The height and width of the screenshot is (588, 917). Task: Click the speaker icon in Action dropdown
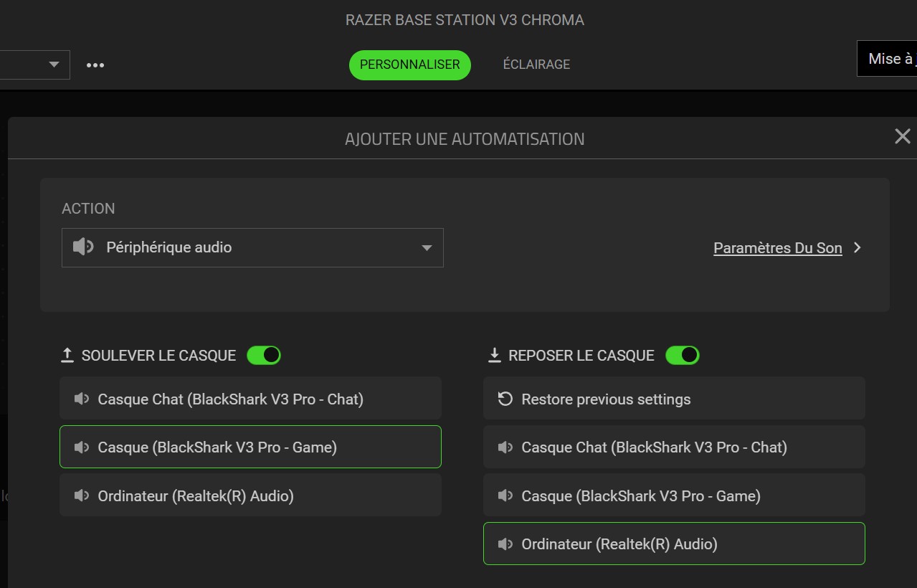pos(83,247)
